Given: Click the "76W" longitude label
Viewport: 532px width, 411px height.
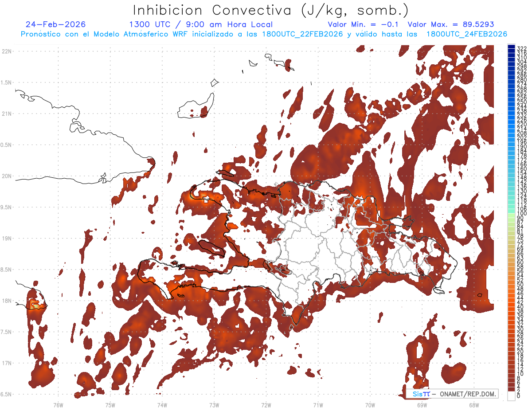Looking at the screenshot, I should click(58, 405).
